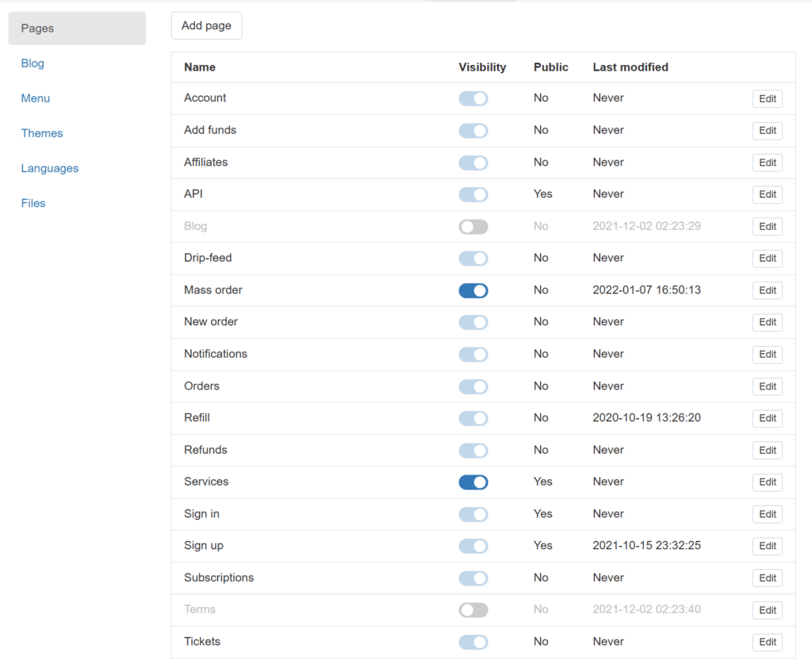The width and height of the screenshot is (812, 672).
Task: Enable visibility for the Blog page
Action: pyautogui.click(x=473, y=227)
